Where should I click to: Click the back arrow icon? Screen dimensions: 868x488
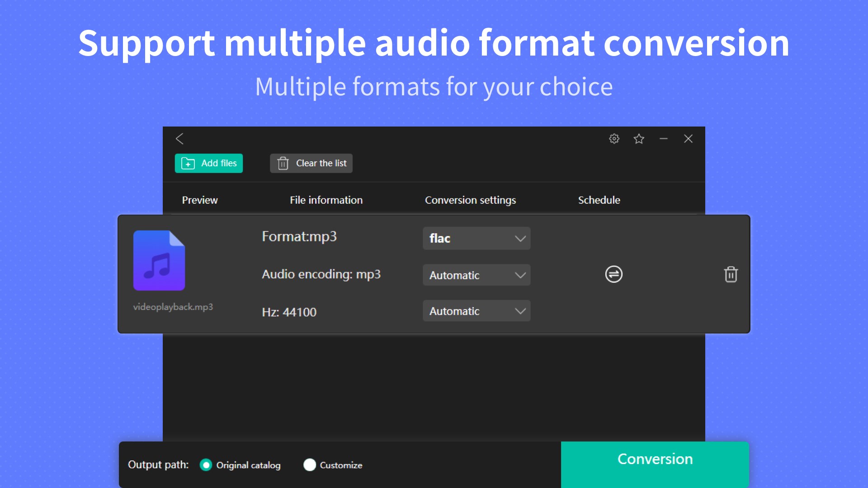(x=179, y=139)
